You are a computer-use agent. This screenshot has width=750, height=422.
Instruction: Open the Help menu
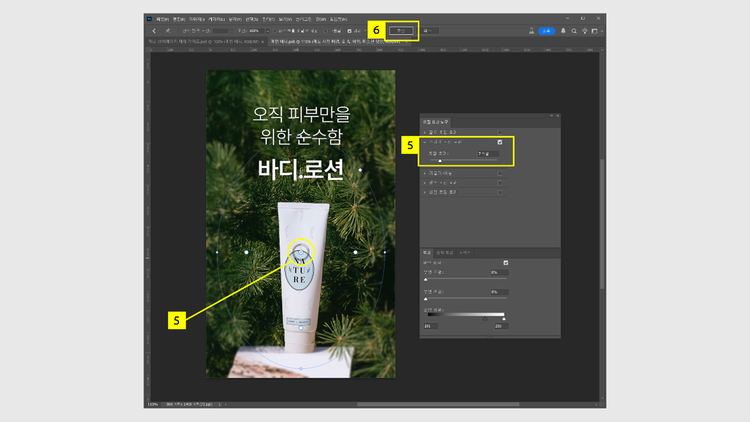(x=338, y=19)
